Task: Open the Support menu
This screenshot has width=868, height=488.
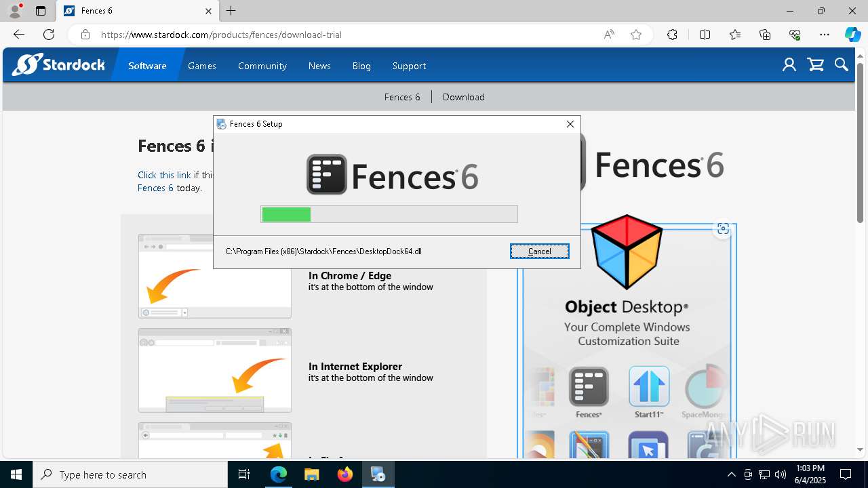Action: (x=409, y=66)
